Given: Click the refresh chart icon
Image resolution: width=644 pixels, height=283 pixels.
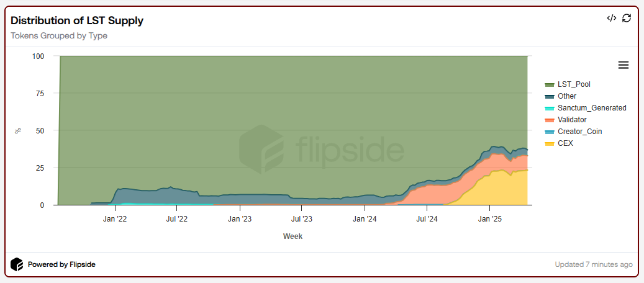Looking at the screenshot, I should click(x=627, y=18).
